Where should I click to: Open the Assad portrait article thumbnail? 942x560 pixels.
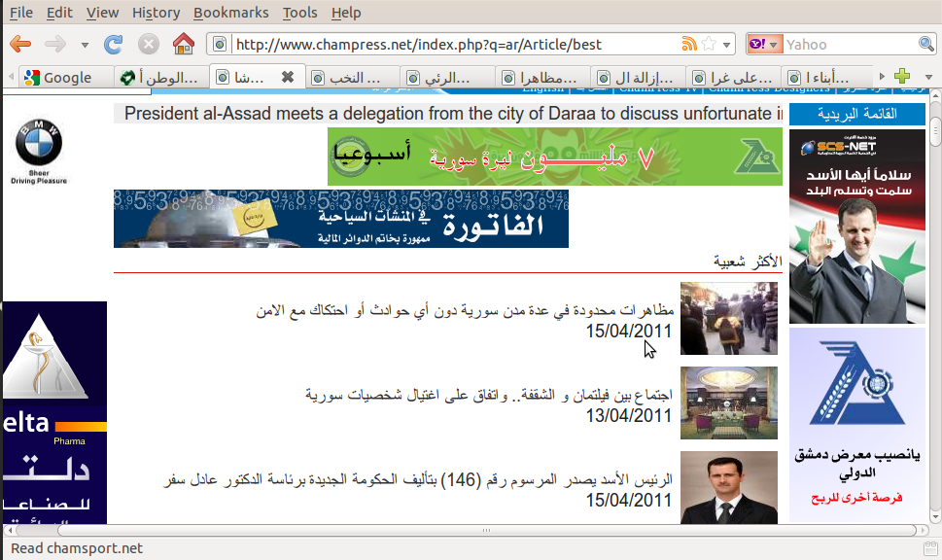729,487
